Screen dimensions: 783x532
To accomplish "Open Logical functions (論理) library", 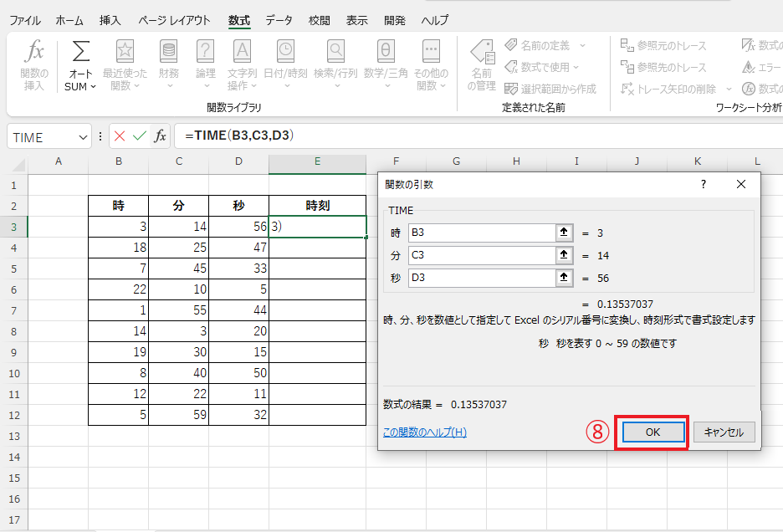I will [206, 65].
